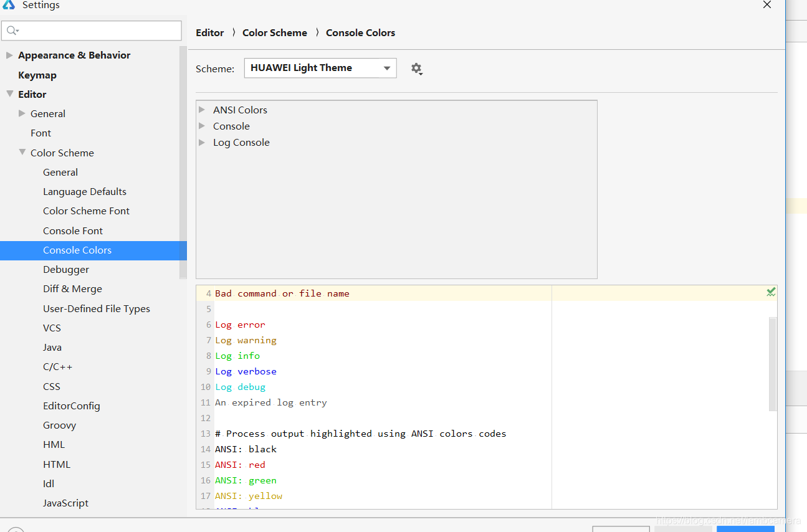Open CSS color settings
The height and width of the screenshot is (532, 807).
pyautogui.click(x=52, y=386)
